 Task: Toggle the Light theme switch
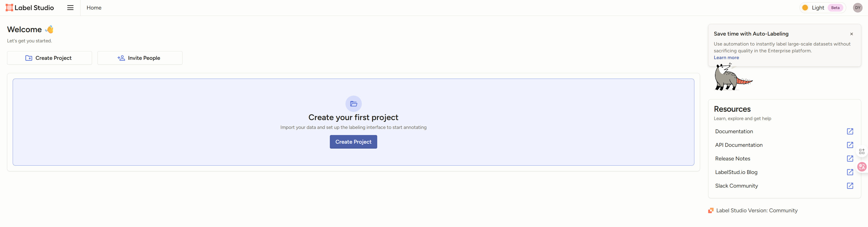[x=822, y=8]
